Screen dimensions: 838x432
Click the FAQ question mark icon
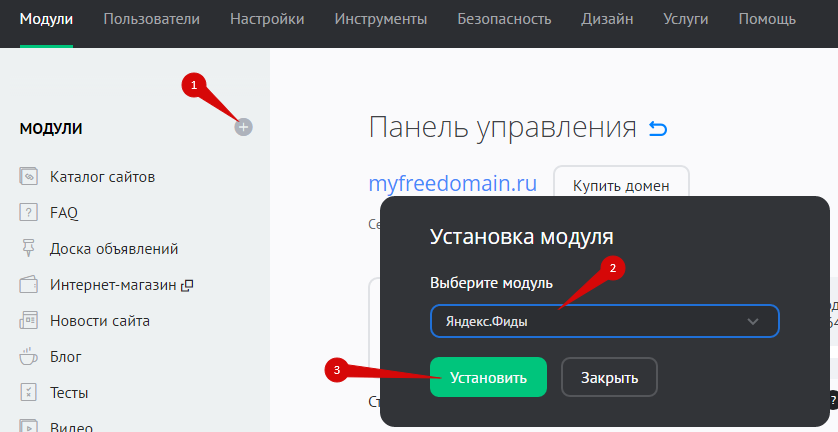[28, 213]
